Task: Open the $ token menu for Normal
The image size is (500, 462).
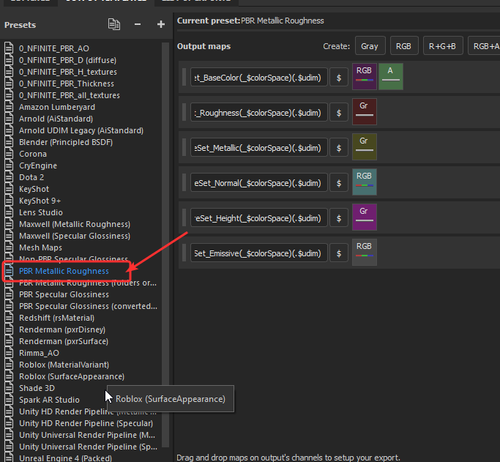Action: (339, 183)
